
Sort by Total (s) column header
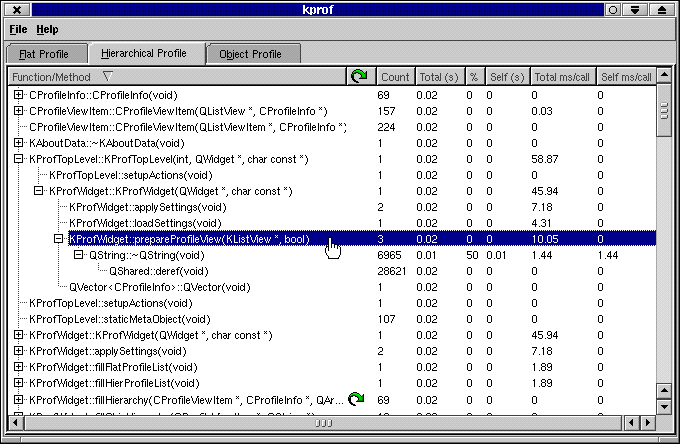click(439, 77)
